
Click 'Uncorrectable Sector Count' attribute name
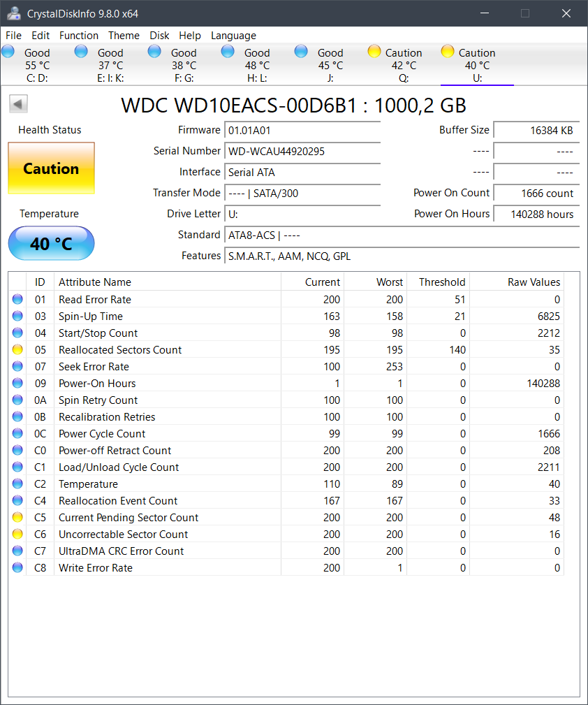tap(123, 534)
